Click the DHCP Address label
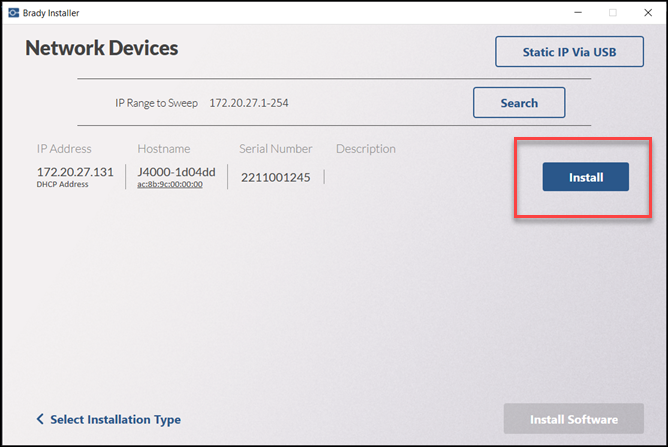Image resolution: width=668 pixels, height=448 pixels. (x=63, y=184)
